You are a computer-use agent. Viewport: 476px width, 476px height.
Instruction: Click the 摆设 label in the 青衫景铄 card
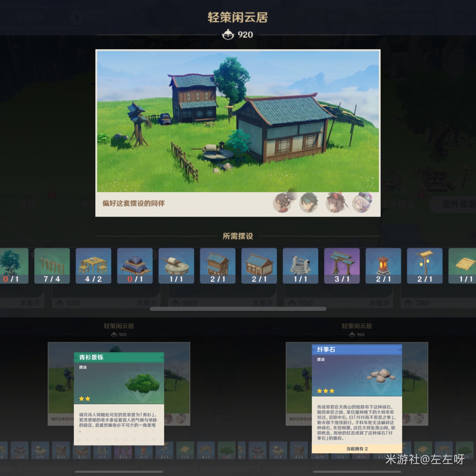[83, 367]
